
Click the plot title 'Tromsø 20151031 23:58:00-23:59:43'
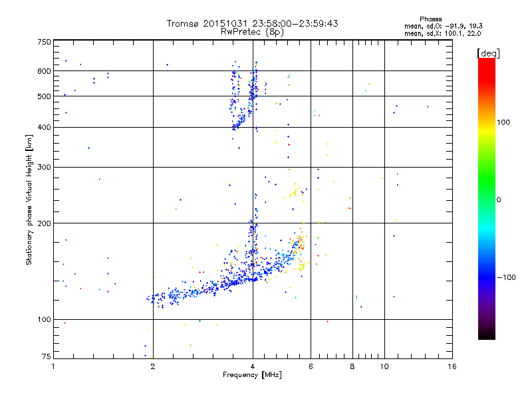(253, 23)
